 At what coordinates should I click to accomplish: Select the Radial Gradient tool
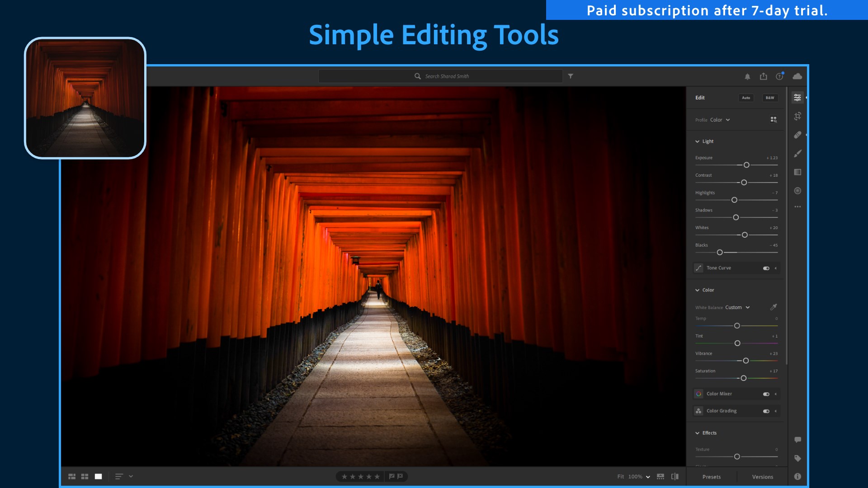[x=797, y=191]
